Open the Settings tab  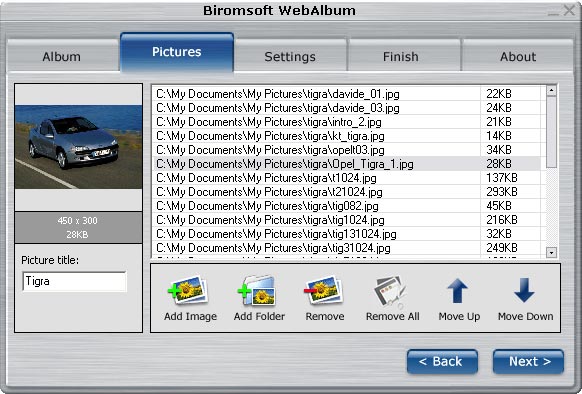pos(290,56)
